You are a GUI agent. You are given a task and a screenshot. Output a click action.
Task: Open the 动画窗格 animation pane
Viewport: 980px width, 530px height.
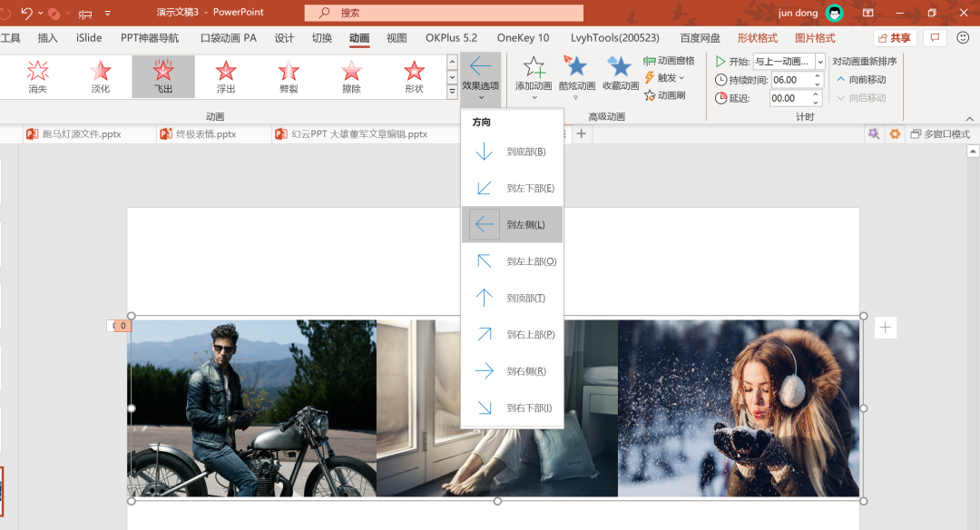(x=669, y=61)
